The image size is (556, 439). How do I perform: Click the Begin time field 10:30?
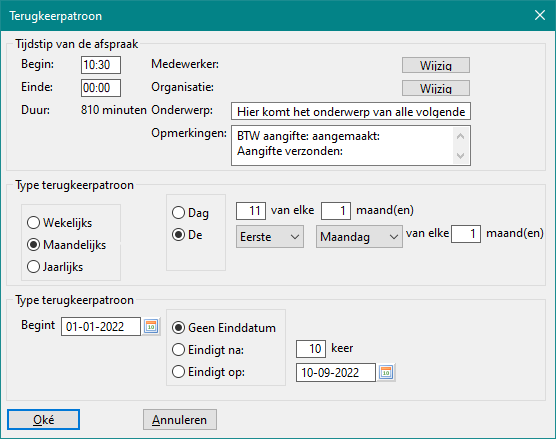click(x=101, y=65)
